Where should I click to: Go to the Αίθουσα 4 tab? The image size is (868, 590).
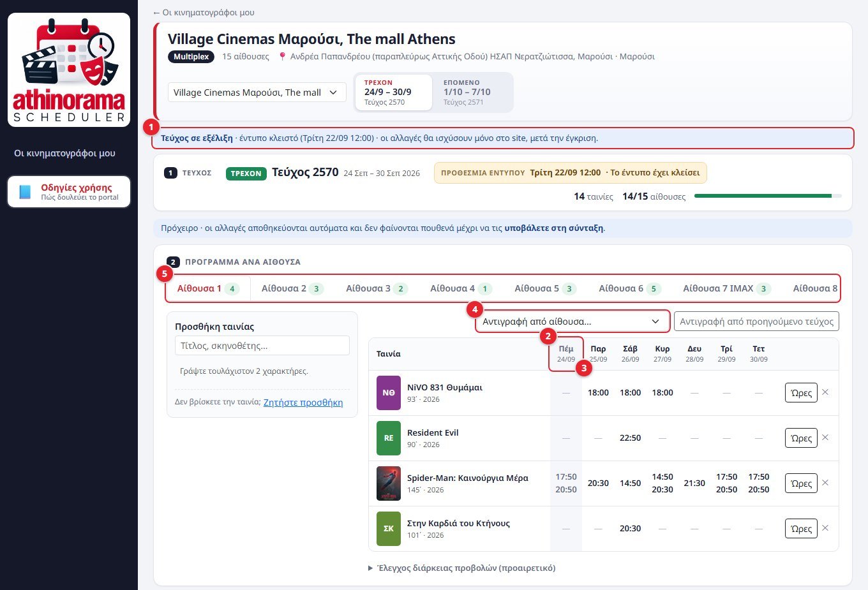[x=461, y=288]
